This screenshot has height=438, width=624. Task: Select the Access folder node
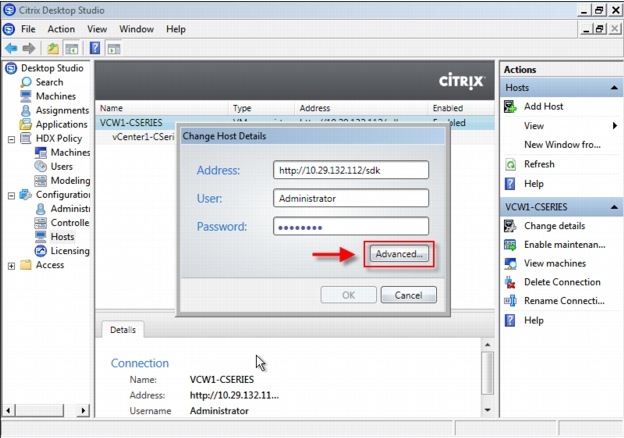click(50, 265)
